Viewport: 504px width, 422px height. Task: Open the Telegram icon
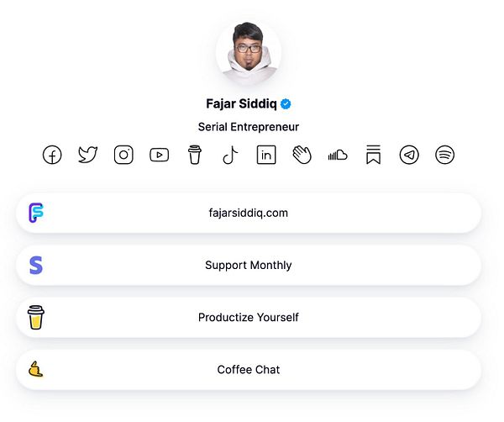tap(409, 155)
